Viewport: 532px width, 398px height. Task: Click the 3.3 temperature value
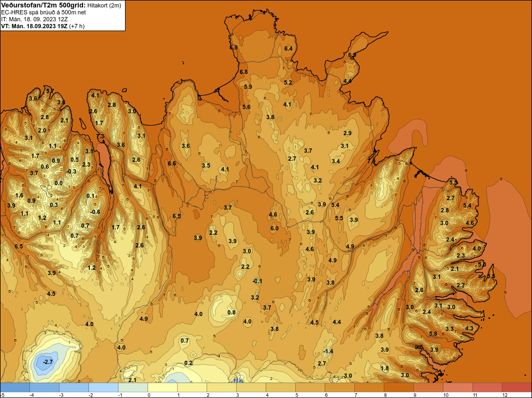[x=450, y=329]
